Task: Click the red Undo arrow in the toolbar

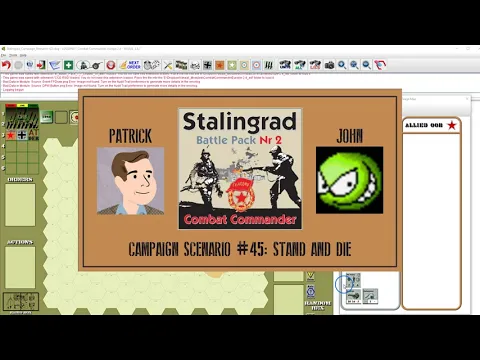Action: tap(6, 65)
